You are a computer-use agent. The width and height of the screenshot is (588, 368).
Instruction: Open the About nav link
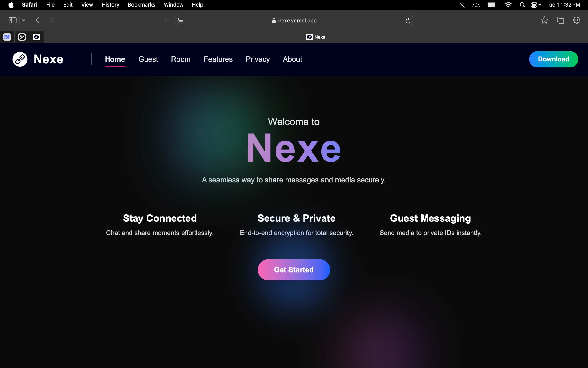[293, 59]
